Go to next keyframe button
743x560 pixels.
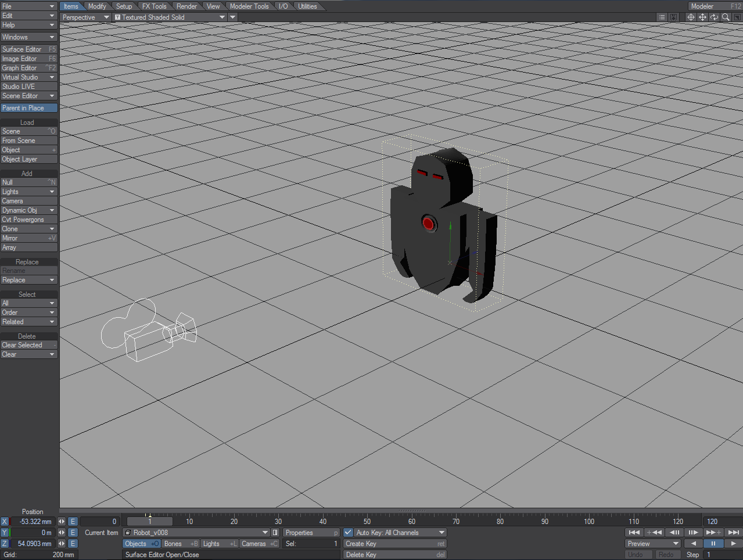(x=713, y=532)
